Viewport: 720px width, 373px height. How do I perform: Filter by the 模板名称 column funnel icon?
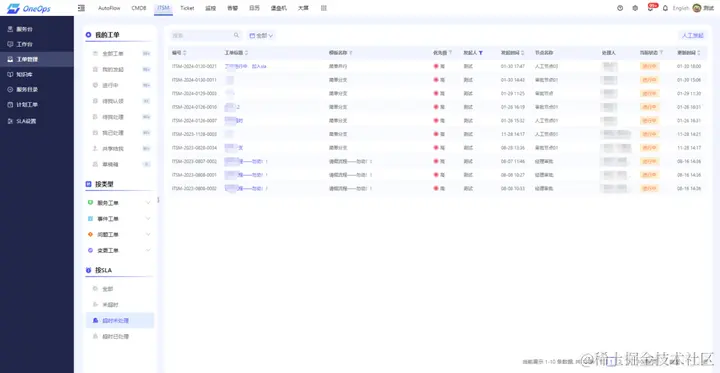click(x=351, y=53)
